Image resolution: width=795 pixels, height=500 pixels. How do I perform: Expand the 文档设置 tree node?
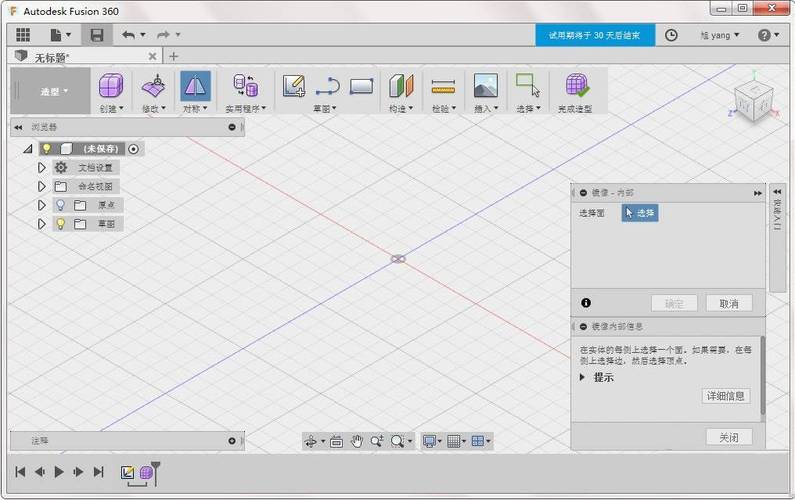click(42, 168)
